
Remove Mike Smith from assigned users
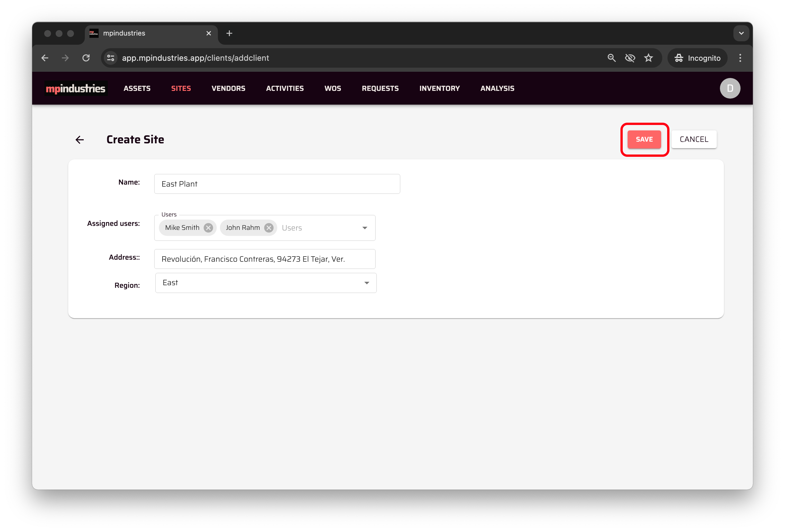[208, 228]
